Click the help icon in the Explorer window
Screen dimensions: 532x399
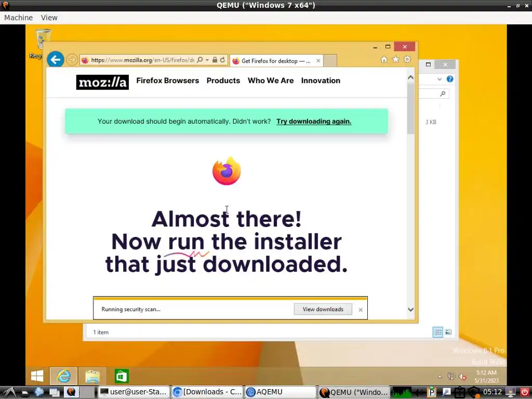pyautogui.click(x=450, y=79)
